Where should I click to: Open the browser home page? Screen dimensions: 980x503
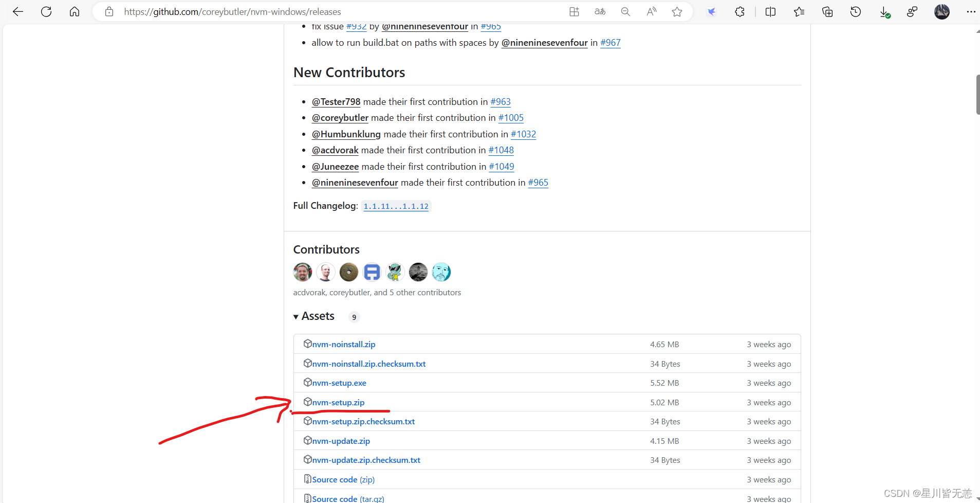tap(75, 12)
